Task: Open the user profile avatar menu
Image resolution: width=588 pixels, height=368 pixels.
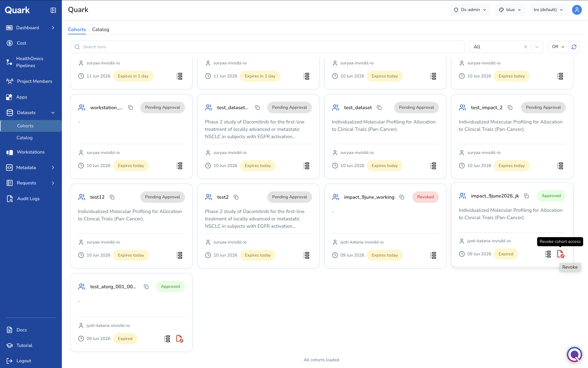Action: coord(577,10)
